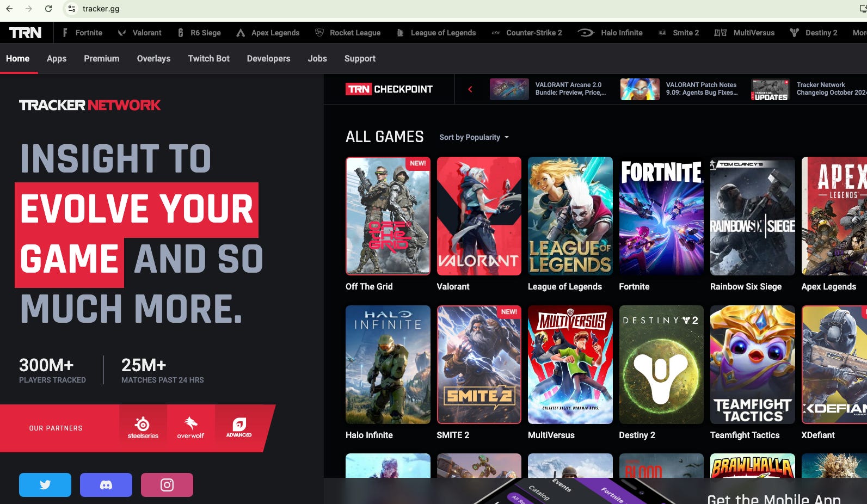Open MultiVersus in the top game bar

(x=745, y=33)
